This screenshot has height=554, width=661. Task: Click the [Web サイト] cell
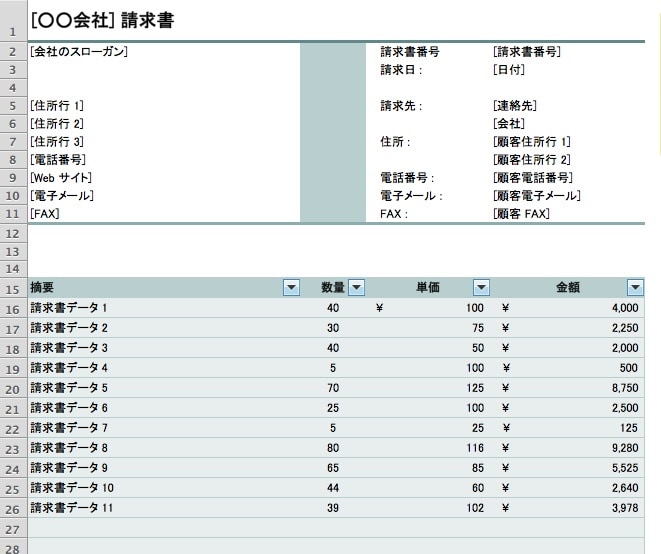[61, 177]
